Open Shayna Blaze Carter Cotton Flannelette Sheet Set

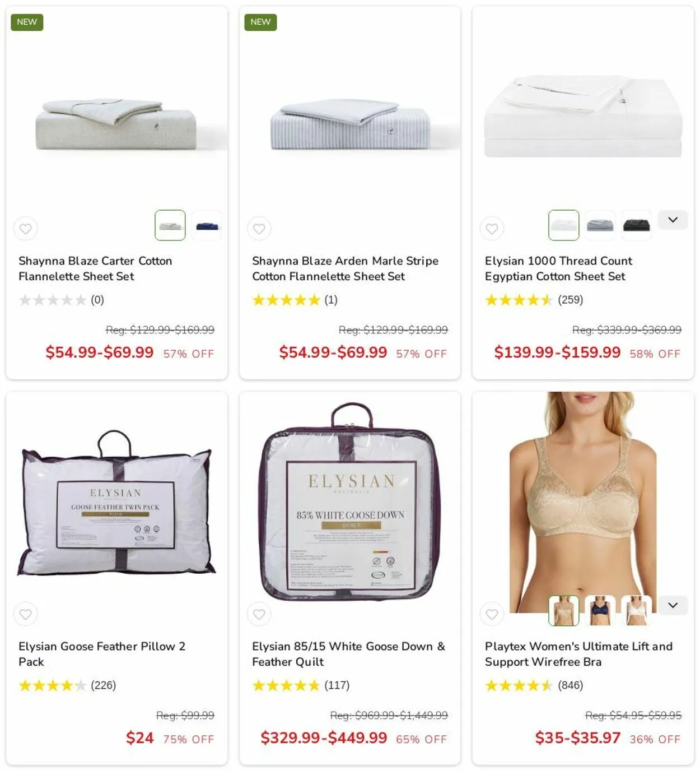[x=95, y=268]
